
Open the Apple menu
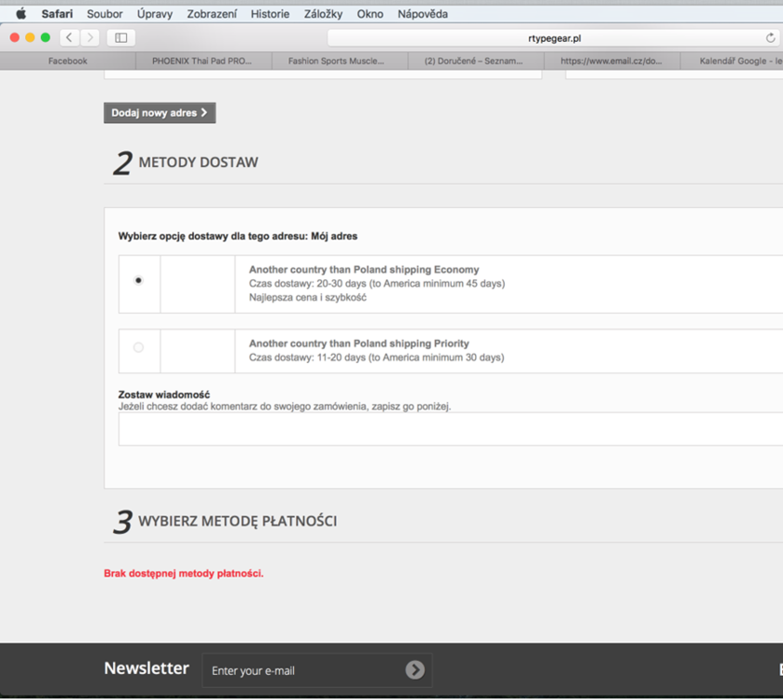(x=21, y=13)
